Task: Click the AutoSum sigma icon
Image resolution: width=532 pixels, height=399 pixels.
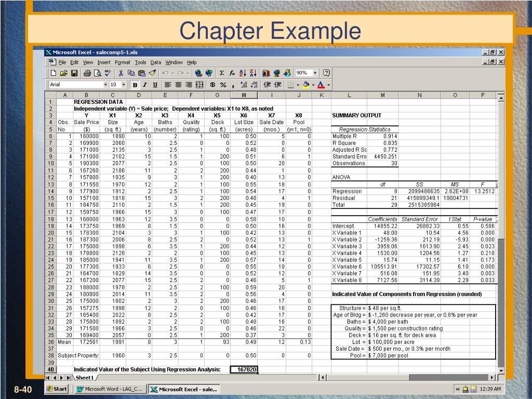Action: 222,73
